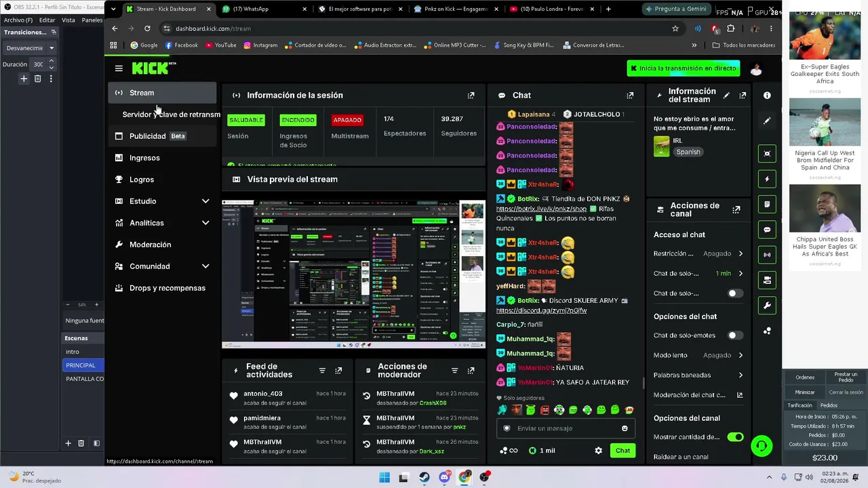Delete the selected scene in OBS
The height and width of the screenshot is (488, 868).
(81, 443)
